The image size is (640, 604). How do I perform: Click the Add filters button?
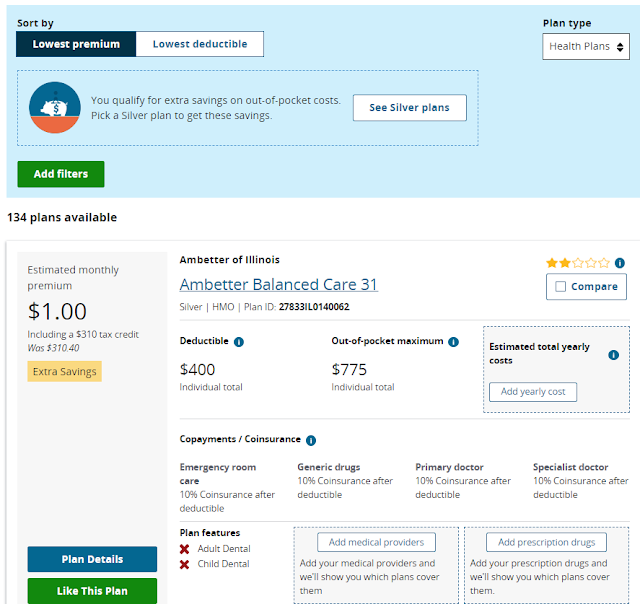point(61,174)
